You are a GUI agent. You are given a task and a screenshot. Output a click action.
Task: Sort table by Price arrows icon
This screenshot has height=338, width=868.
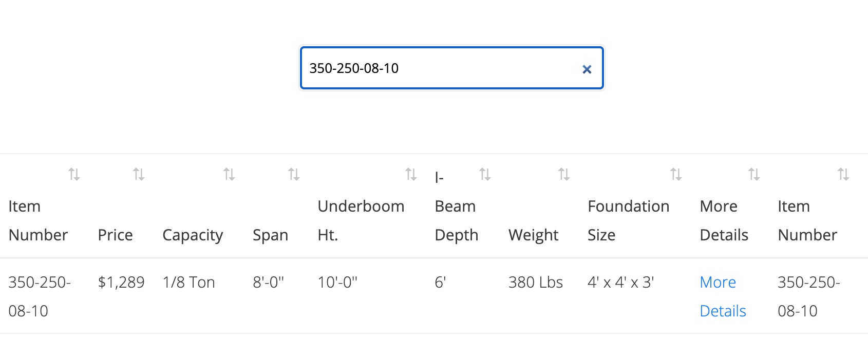click(x=139, y=175)
